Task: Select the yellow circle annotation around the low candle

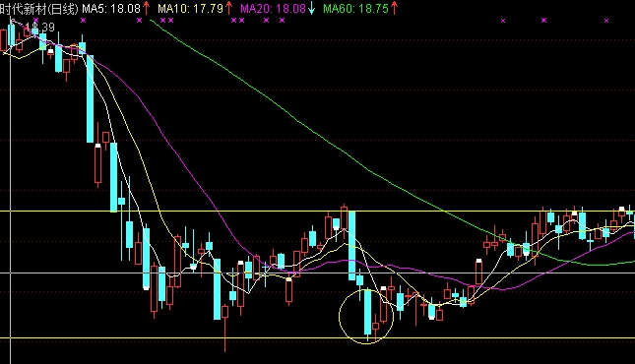Action: coord(366,316)
